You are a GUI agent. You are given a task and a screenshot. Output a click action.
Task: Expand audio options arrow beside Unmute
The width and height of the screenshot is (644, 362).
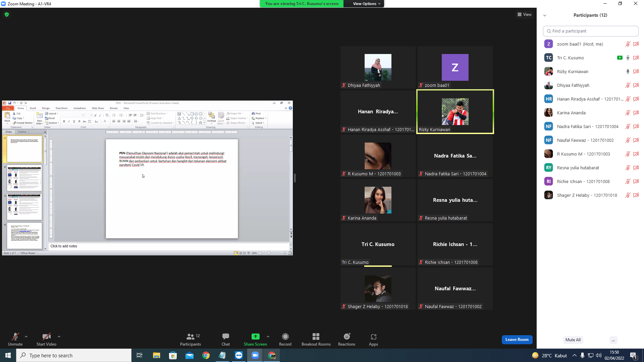[26, 337]
